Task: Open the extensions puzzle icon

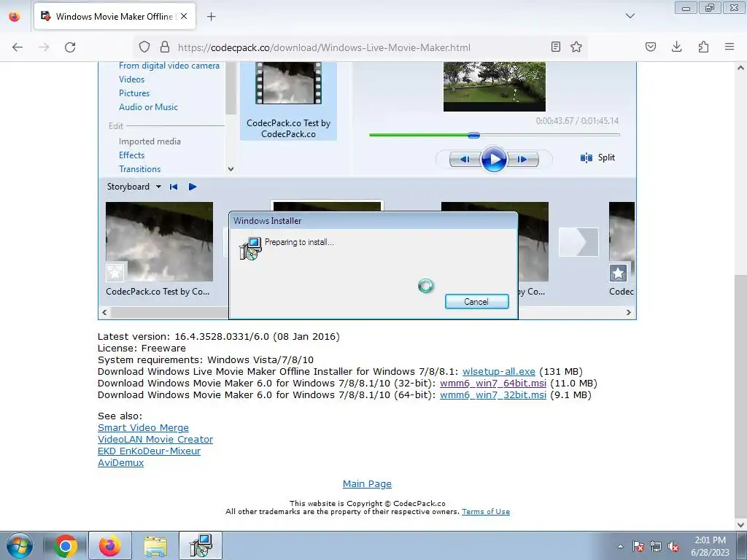Action: click(x=703, y=47)
